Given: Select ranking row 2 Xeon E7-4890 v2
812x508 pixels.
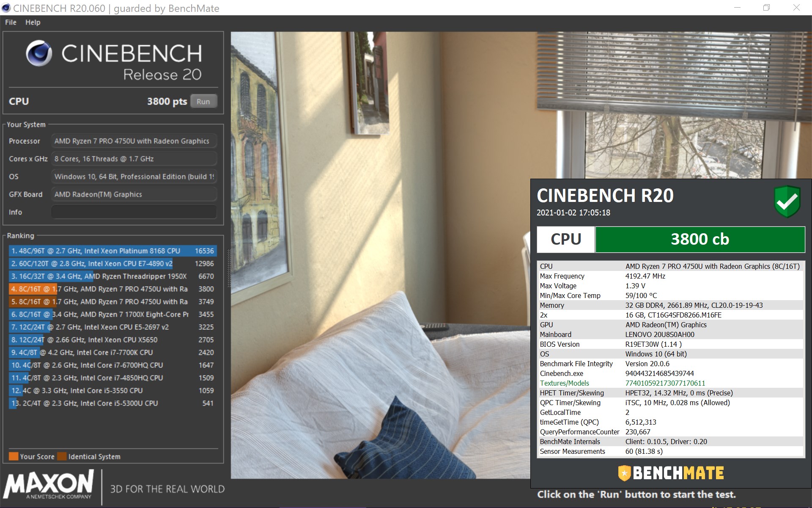Looking at the screenshot, I should click(x=113, y=264).
